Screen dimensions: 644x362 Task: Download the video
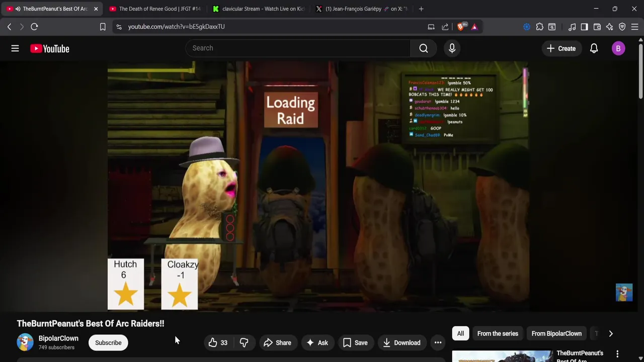pyautogui.click(x=401, y=343)
